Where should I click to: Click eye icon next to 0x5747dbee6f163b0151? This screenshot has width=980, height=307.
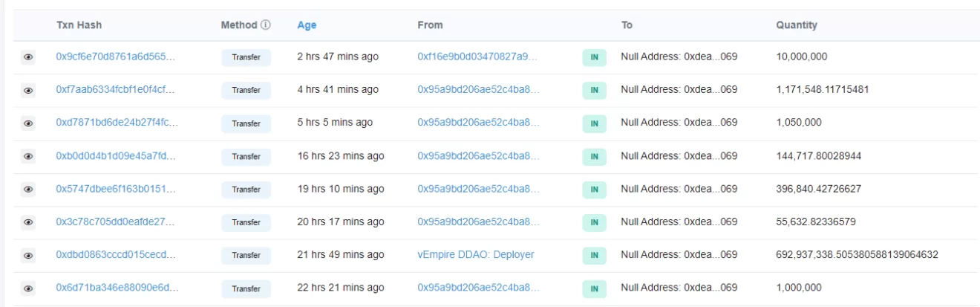tap(28, 190)
